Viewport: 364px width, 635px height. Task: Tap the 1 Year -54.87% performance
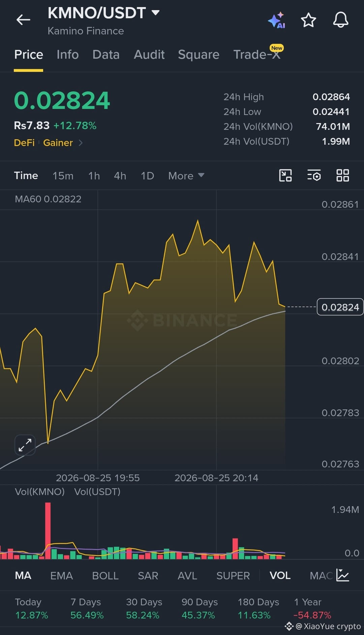coord(312,609)
